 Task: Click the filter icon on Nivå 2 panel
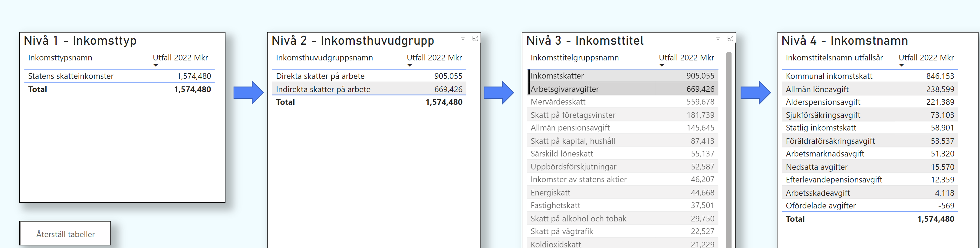point(462,38)
